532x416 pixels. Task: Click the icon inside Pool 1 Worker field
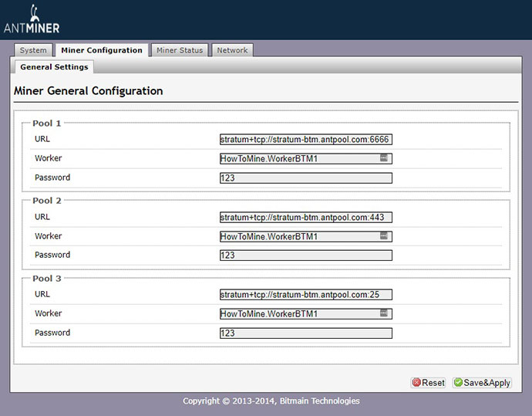click(x=383, y=157)
